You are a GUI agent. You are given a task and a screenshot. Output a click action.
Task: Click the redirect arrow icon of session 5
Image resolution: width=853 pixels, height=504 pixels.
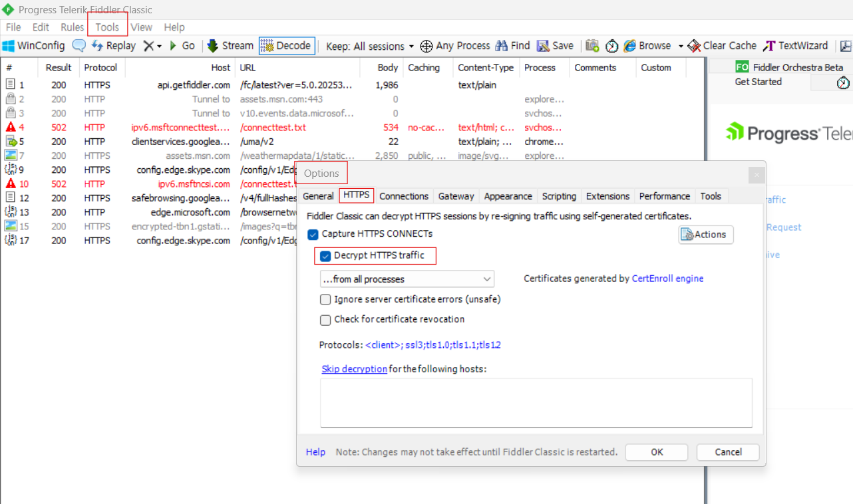(x=11, y=142)
